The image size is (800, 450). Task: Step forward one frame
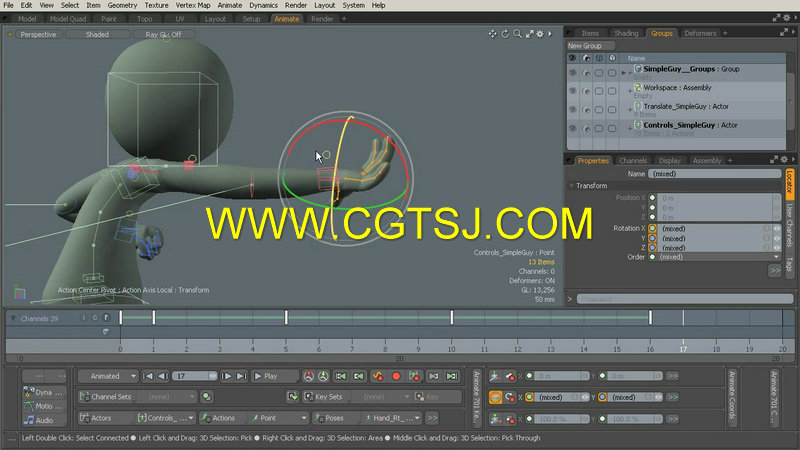click(227, 376)
